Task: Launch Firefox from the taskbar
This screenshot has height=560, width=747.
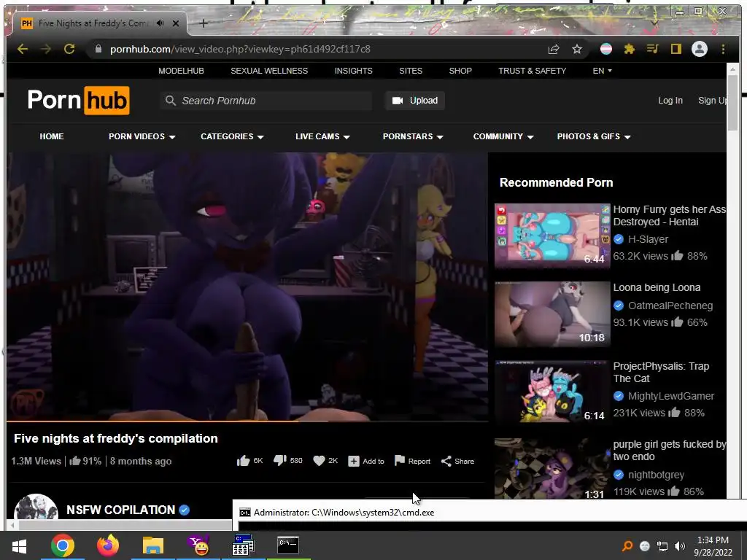Action: coord(108,545)
